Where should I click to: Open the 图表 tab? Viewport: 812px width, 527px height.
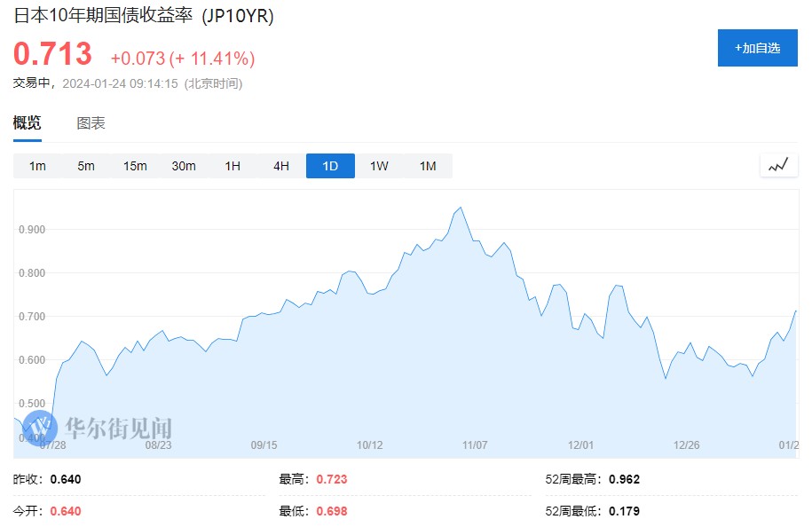click(x=91, y=123)
